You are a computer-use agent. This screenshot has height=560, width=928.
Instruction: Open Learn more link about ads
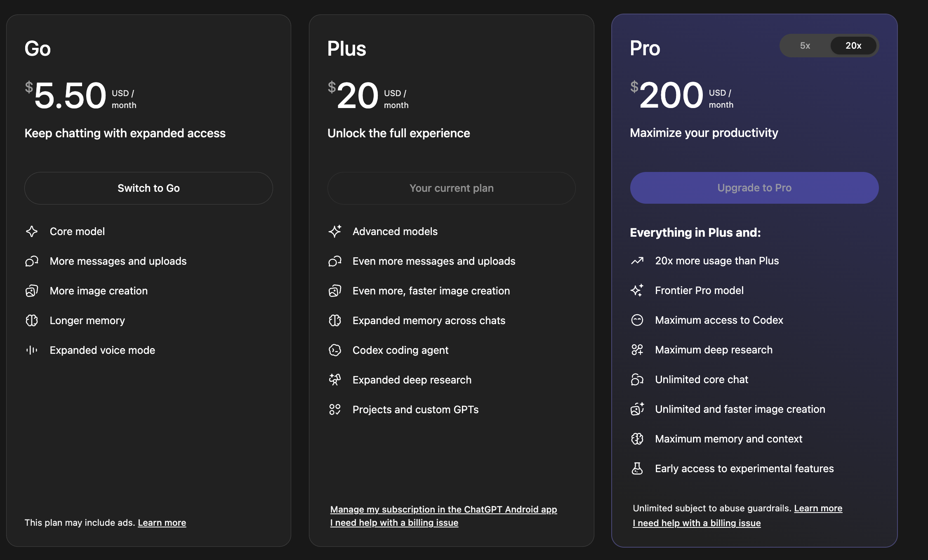162,522
